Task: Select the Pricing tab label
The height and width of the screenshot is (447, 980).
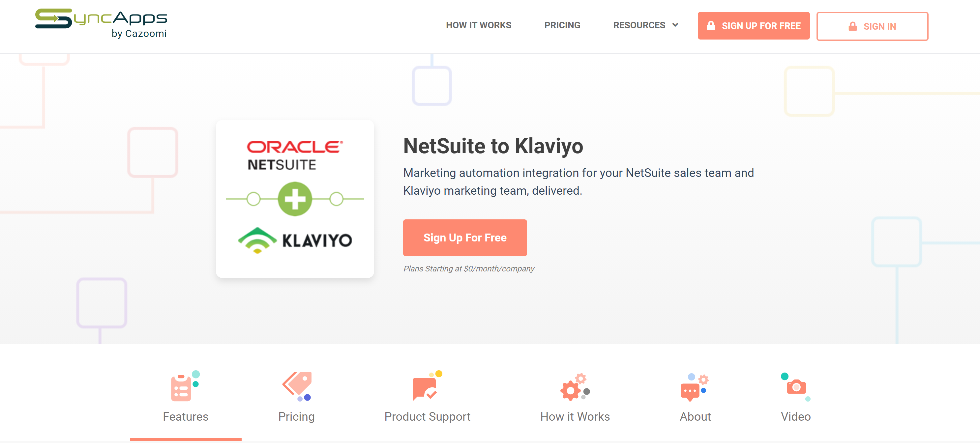Action: [x=296, y=417]
